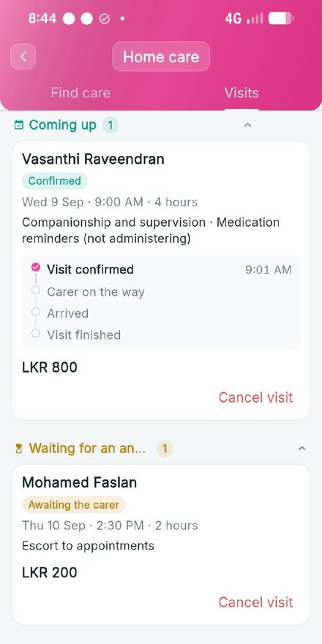Tap the battery status icon

tap(281, 18)
